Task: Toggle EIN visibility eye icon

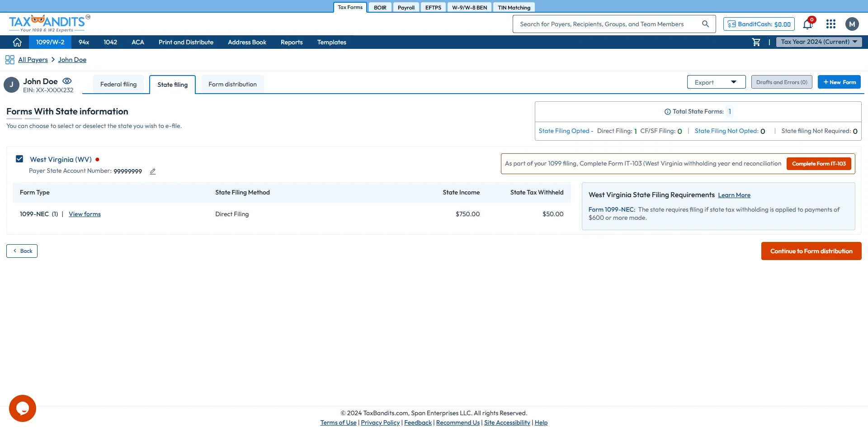Action: point(67,81)
